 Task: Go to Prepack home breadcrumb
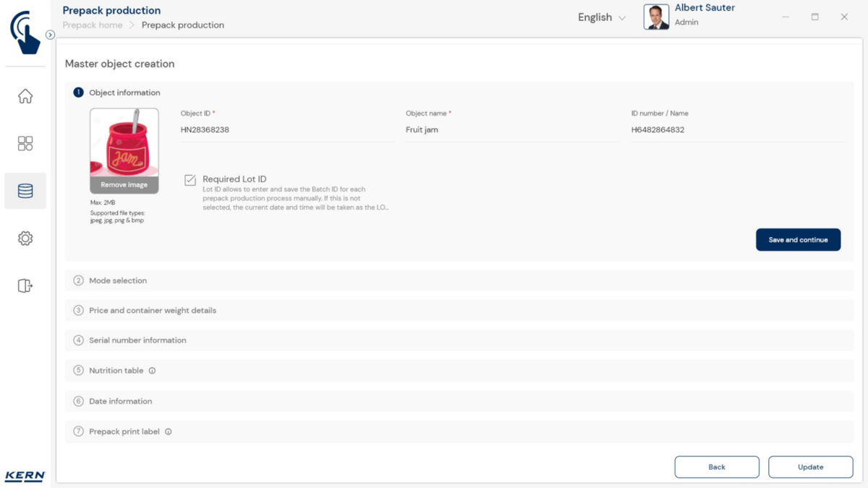pos(93,25)
